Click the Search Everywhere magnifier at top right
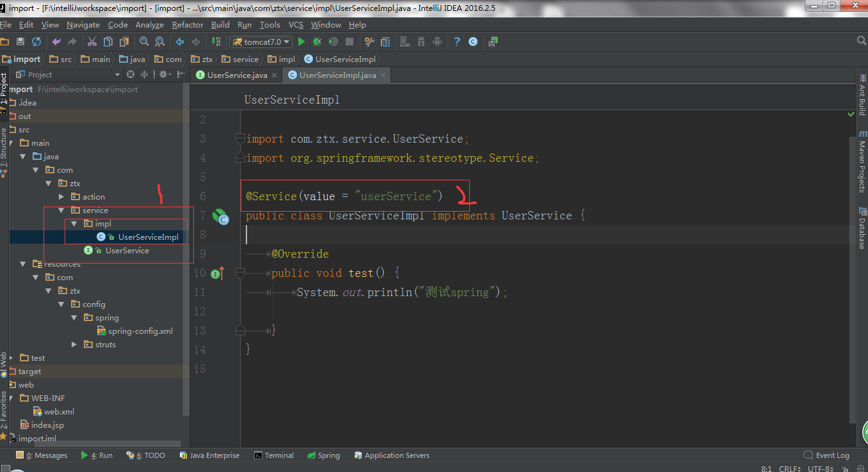This screenshot has height=472, width=868. tap(862, 41)
